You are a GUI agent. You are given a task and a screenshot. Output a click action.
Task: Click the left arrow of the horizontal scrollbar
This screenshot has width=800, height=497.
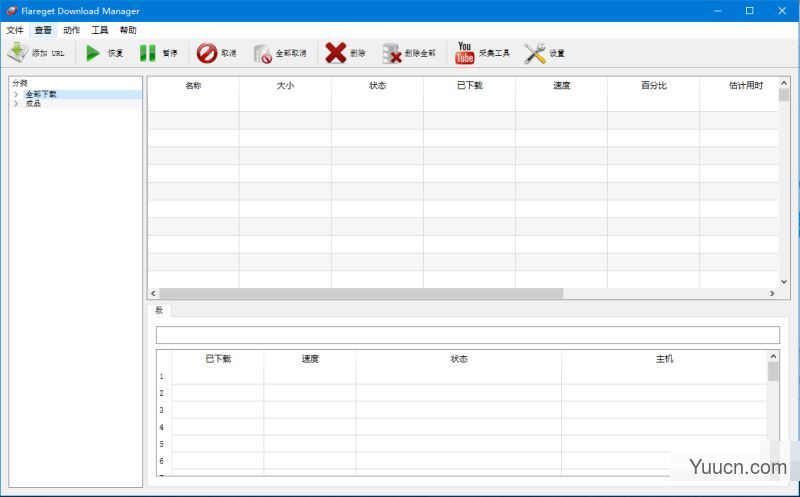click(x=153, y=293)
